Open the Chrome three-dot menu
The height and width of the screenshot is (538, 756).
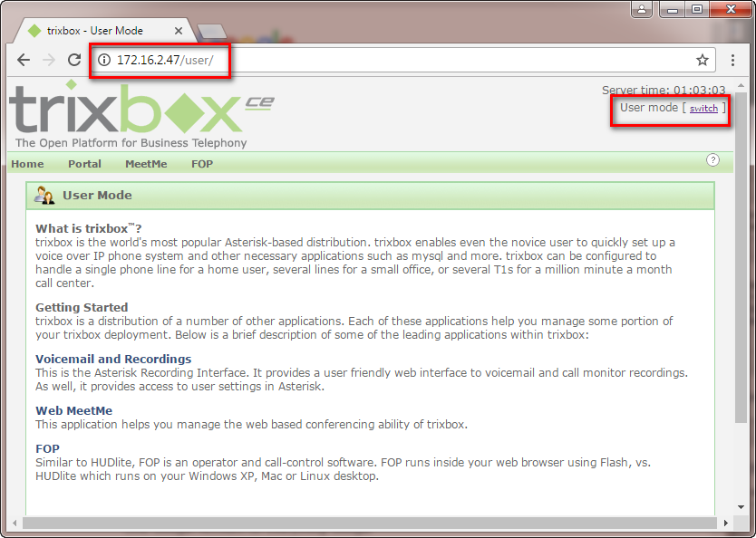[x=733, y=60]
